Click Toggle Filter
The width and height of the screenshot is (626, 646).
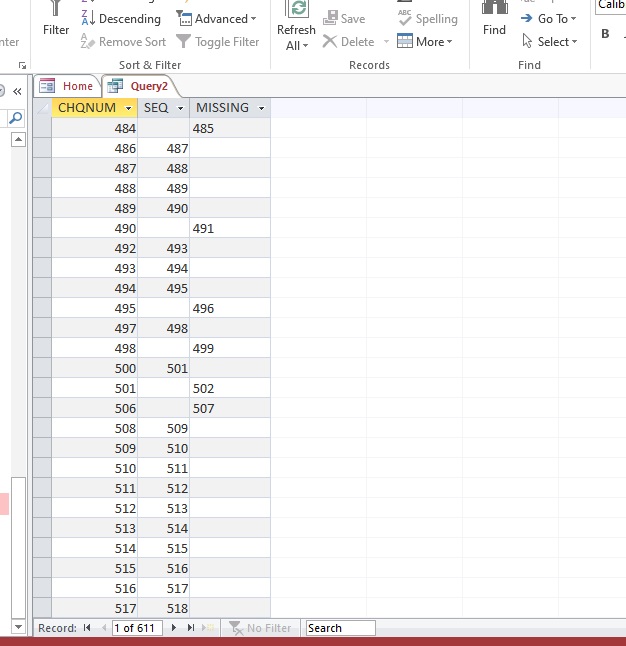(x=218, y=42)
